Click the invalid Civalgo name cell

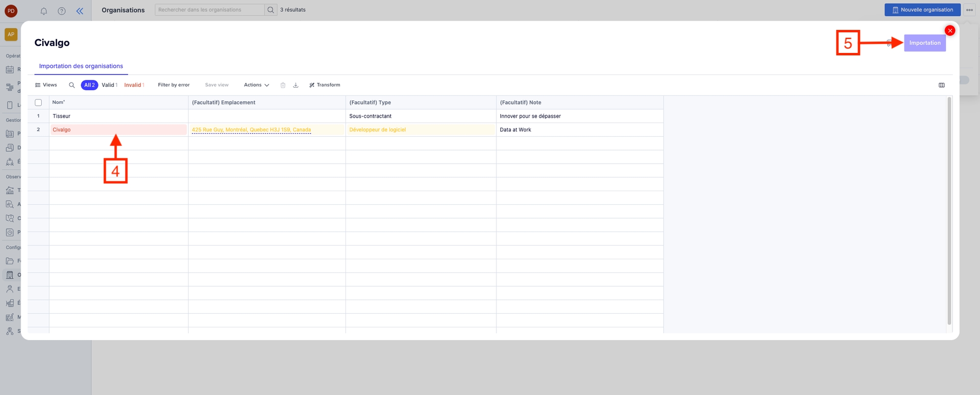(x=118, y=130)
